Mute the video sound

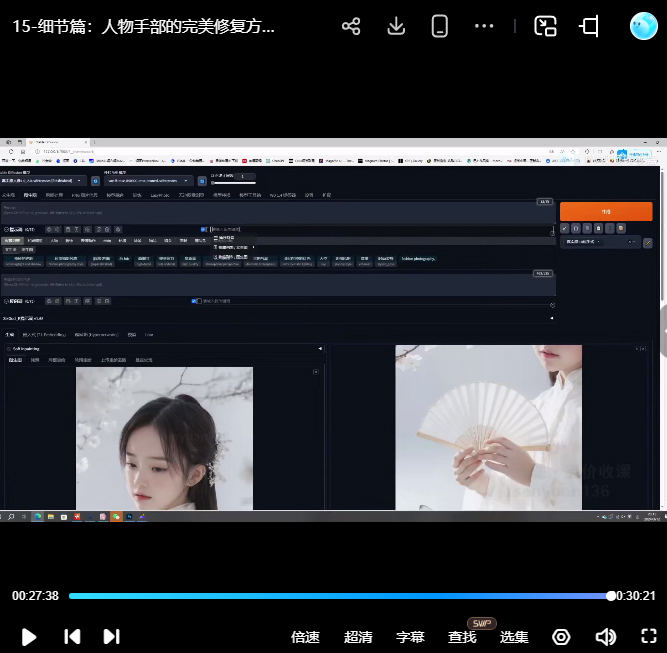(x=605, y=637)
